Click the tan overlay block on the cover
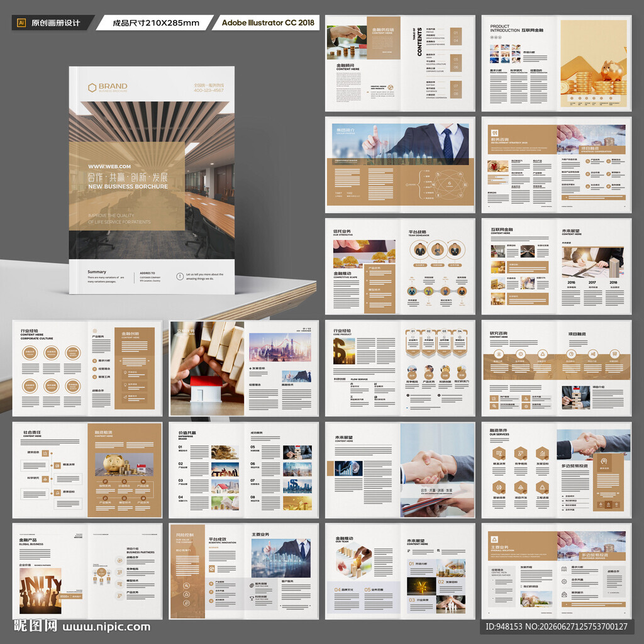644x644 pixels. click(127, 186)
